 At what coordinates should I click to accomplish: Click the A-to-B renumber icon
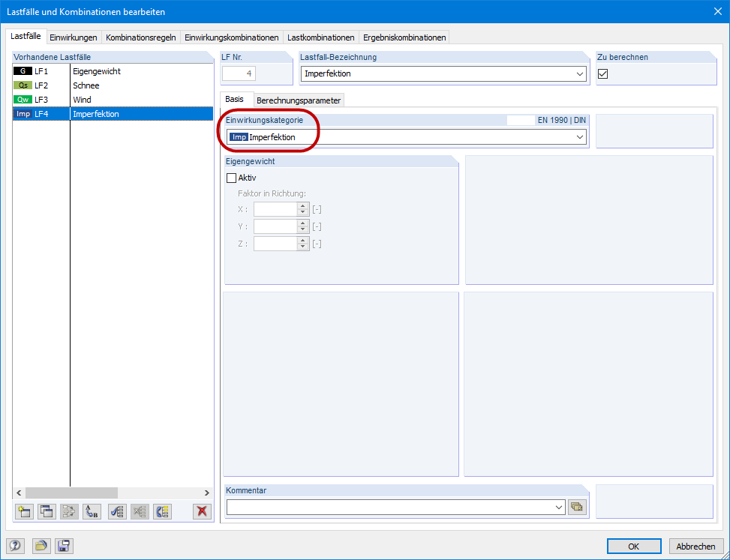[x=92, y=511]
